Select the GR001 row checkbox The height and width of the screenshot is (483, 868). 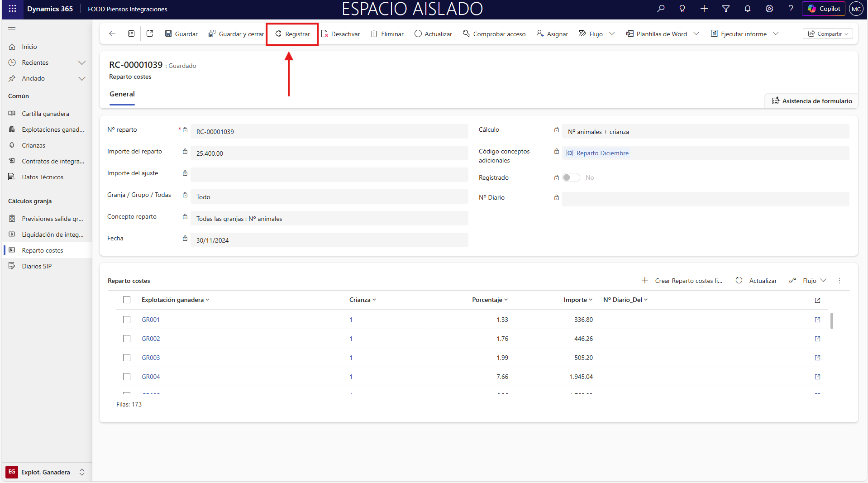pyautogui.click(x=127, y=320)
